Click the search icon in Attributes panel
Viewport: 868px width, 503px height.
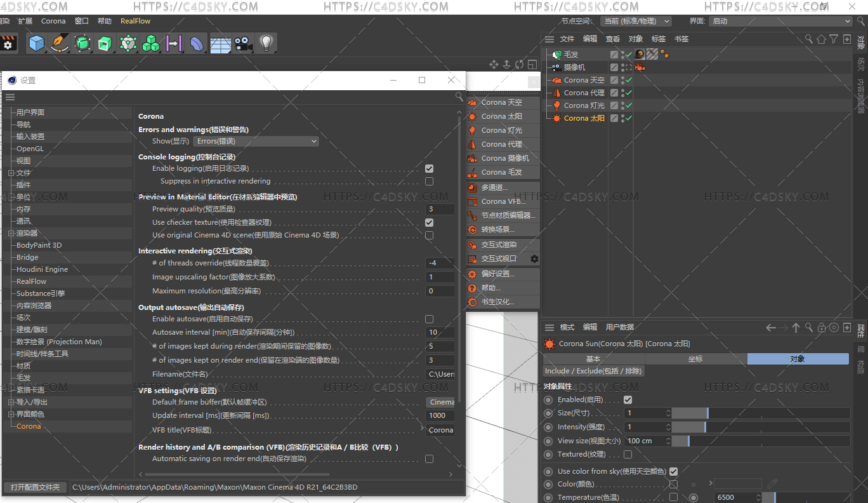click(x=809, y=328)
